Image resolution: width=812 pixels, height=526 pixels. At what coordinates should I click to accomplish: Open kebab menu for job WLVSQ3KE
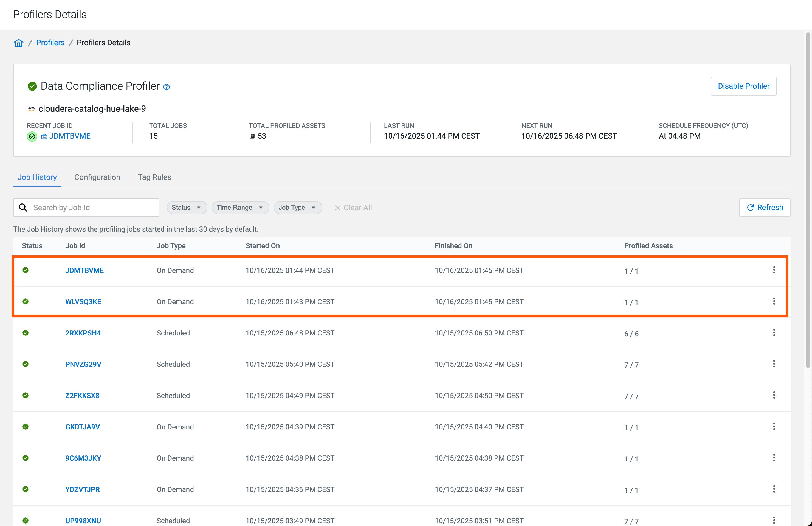tap(774, 301)
